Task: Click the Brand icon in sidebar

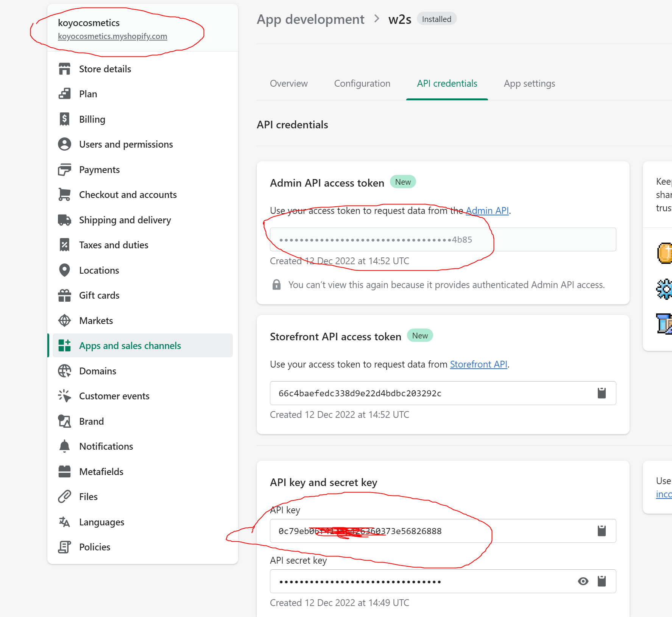Action: coord(64,421)
